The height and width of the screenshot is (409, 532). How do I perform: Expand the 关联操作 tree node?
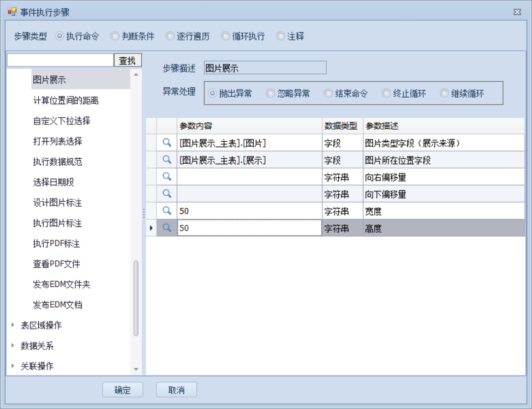click(13, 366)
